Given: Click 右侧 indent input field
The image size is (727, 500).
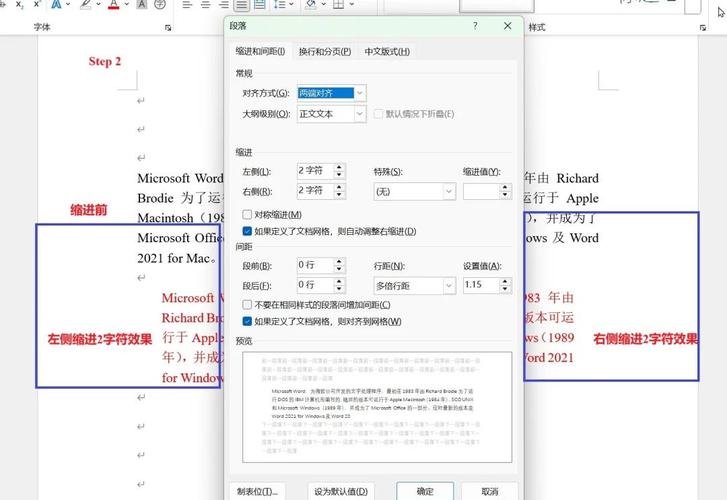Looking at the screenshot, I should [315, 191].
